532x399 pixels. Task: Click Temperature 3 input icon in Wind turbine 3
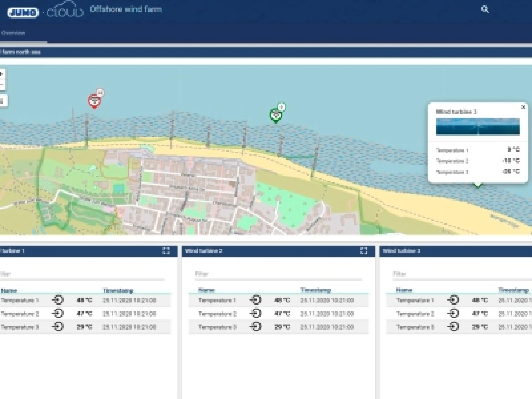(453, 327)
